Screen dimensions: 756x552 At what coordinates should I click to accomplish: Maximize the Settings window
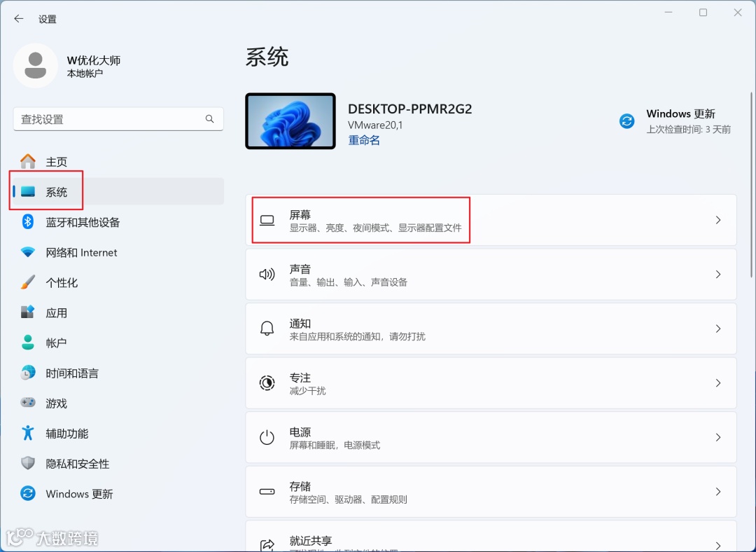pyautogui.click(x=703, y=13)
